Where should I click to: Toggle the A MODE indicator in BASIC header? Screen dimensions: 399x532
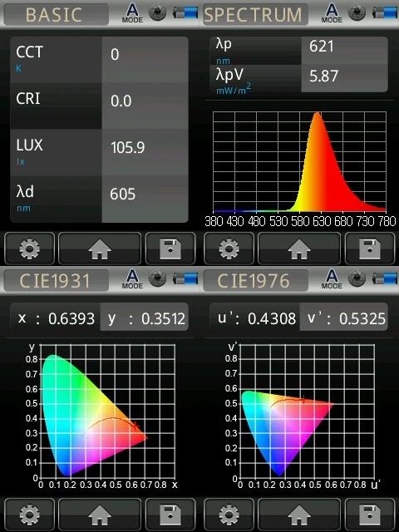(x=132, y=13)
